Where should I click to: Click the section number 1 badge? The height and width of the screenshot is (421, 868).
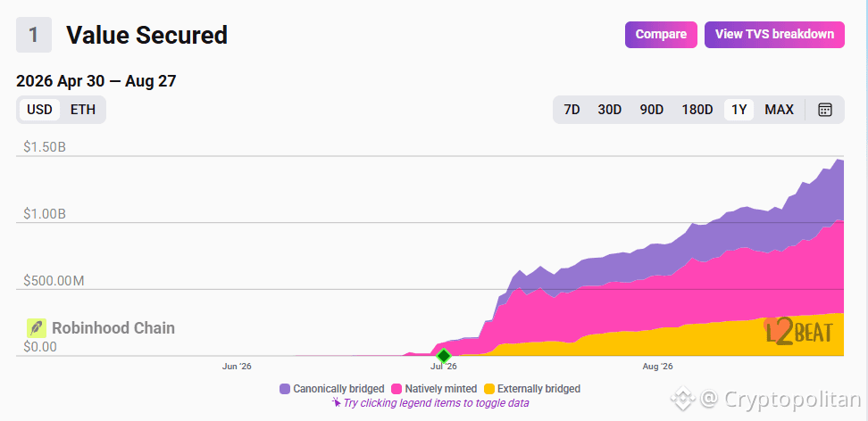click(x=34, y=35)
